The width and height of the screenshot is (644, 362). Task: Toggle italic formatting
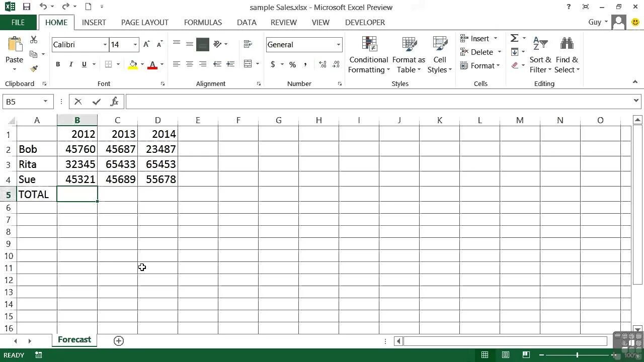click(70, 64)
